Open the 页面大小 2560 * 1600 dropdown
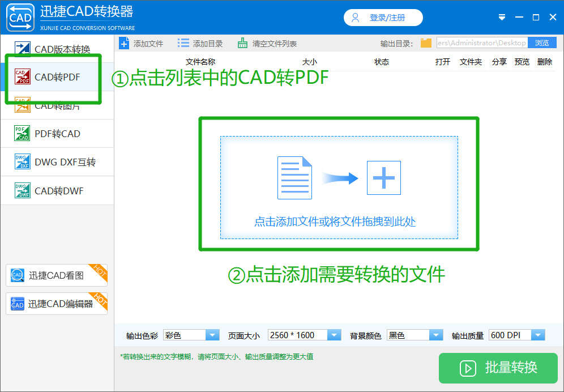The width and height of the screenshot is (564, 392). click(304, 335)
